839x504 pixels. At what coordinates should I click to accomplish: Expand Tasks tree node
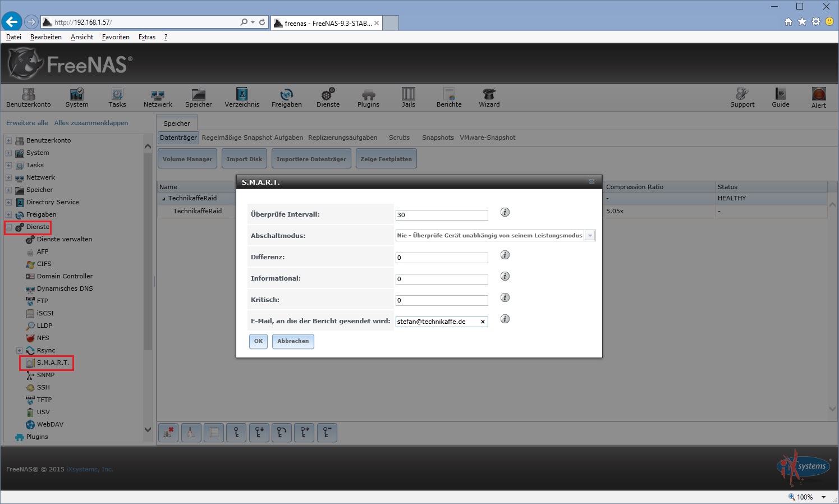(8, 165)
